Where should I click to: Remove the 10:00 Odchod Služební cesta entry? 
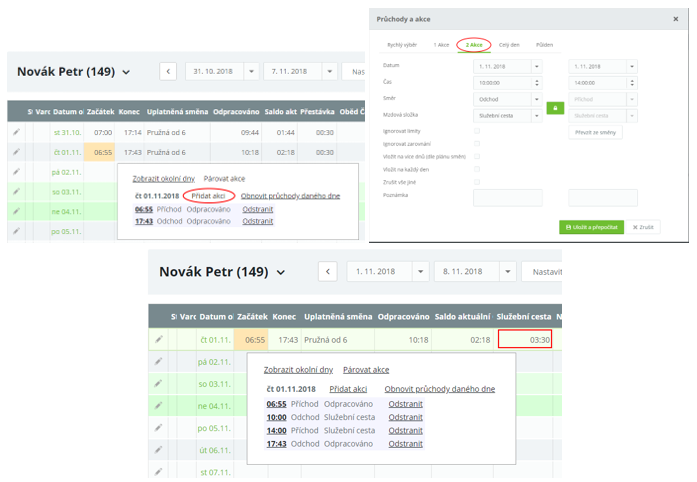[x=405, y=417]
